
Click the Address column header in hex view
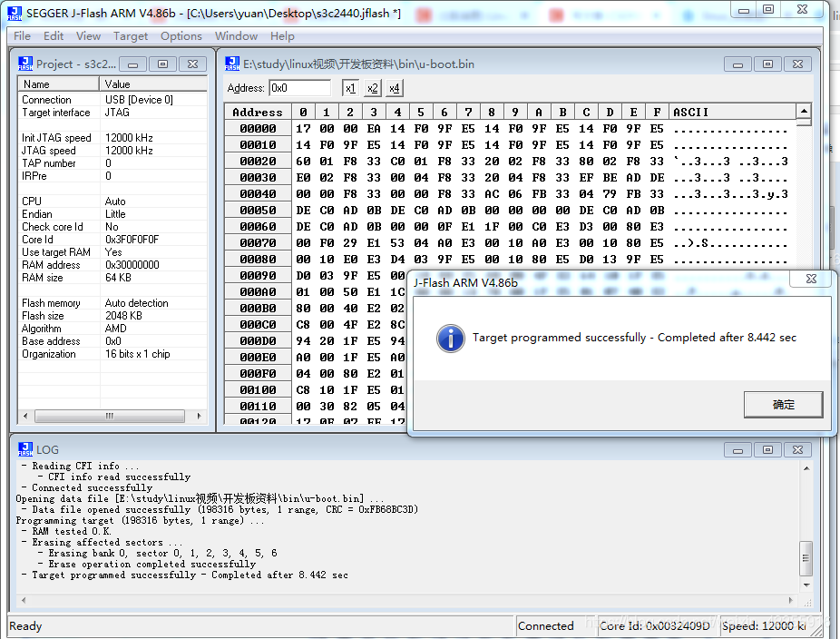258,112
